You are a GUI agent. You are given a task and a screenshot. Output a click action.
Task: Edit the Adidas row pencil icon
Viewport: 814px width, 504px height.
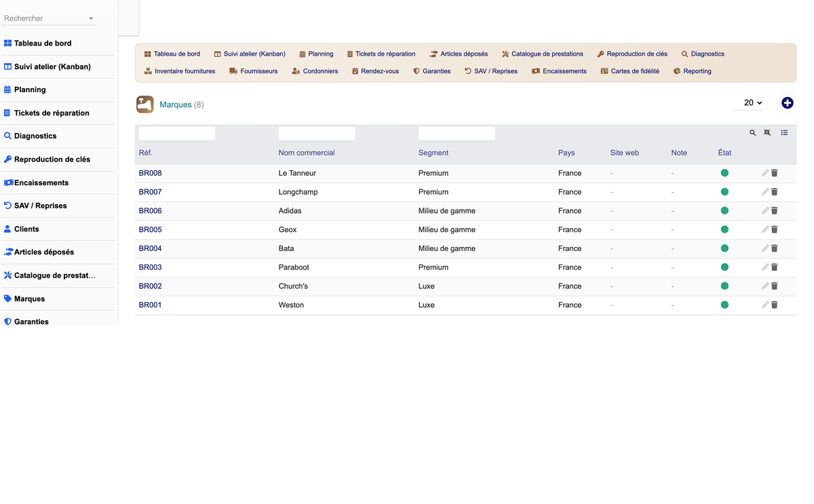pyautogui.click(x=765, y=211)
